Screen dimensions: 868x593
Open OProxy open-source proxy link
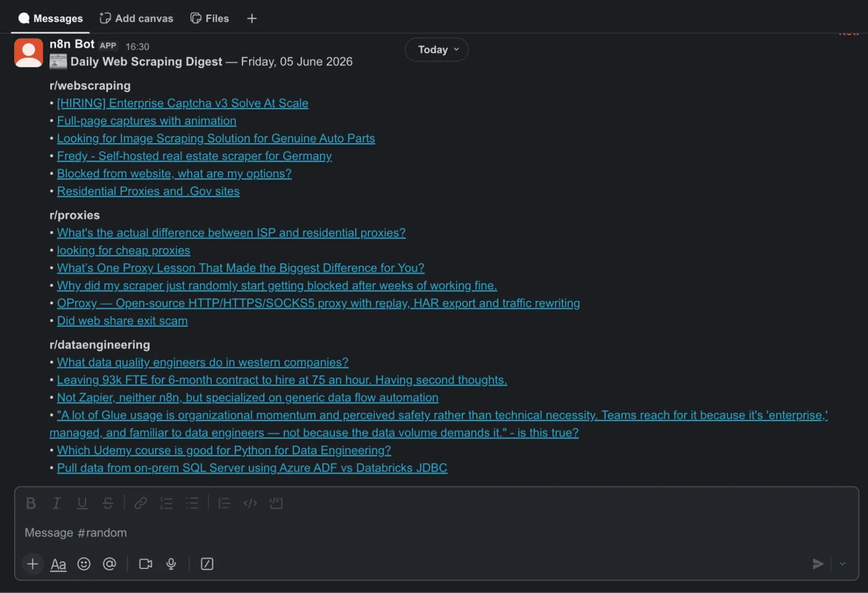[318, 303]
